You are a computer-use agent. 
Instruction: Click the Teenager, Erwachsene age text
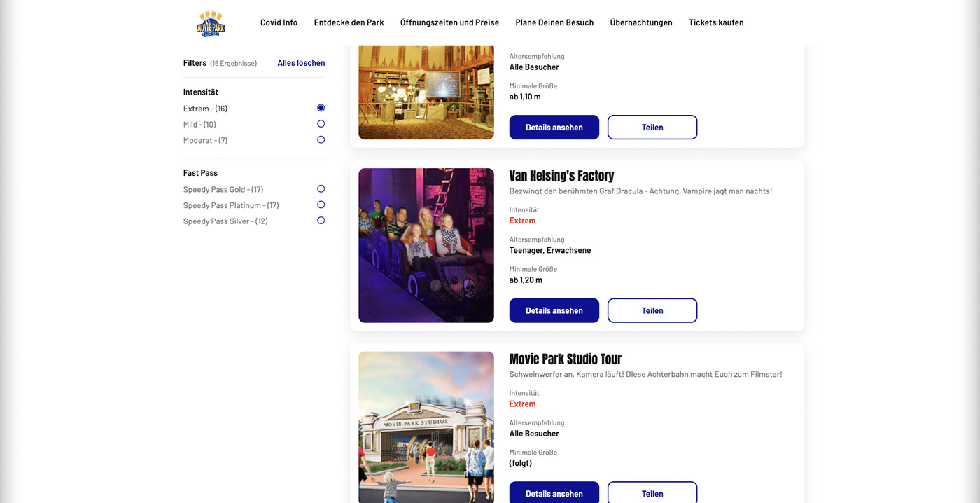click(550, 250)
